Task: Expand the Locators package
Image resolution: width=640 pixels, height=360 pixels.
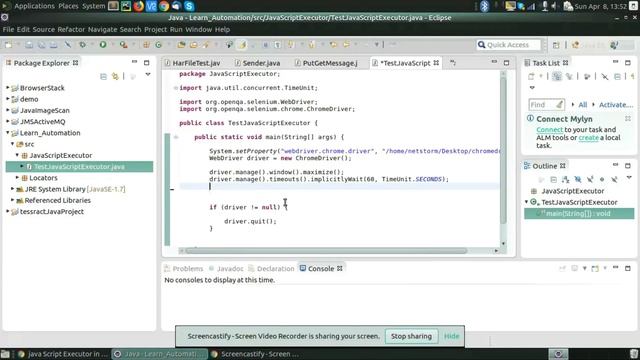Action: pyautogui.click(x=17, y=178)
